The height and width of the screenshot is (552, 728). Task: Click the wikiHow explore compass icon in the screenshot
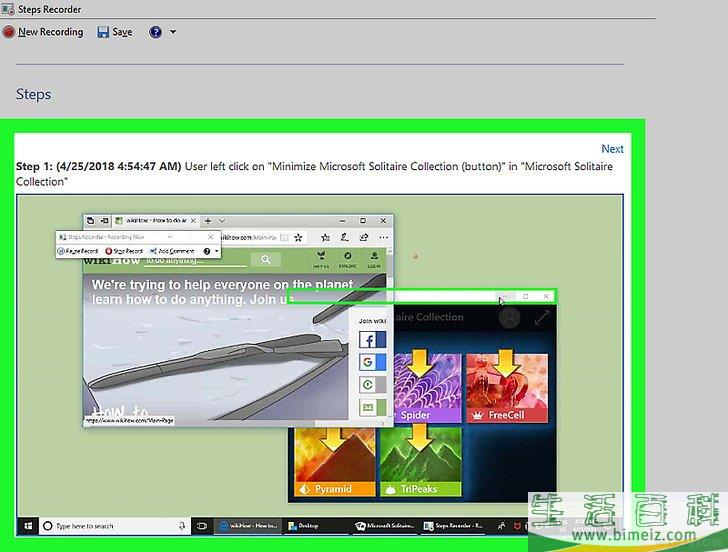(x=348, y=260)
